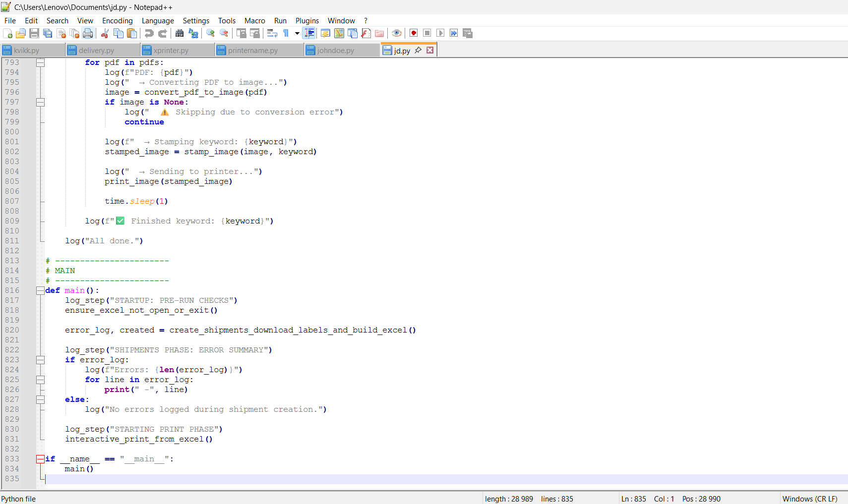Collapse the def main() fold marker
This screenshot has width=848, height=504.
(40, 291)
